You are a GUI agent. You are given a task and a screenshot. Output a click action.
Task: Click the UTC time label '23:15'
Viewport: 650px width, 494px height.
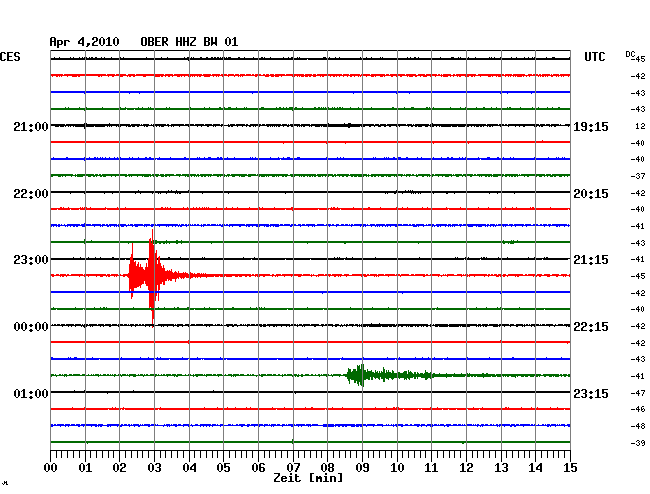(591, 393)
